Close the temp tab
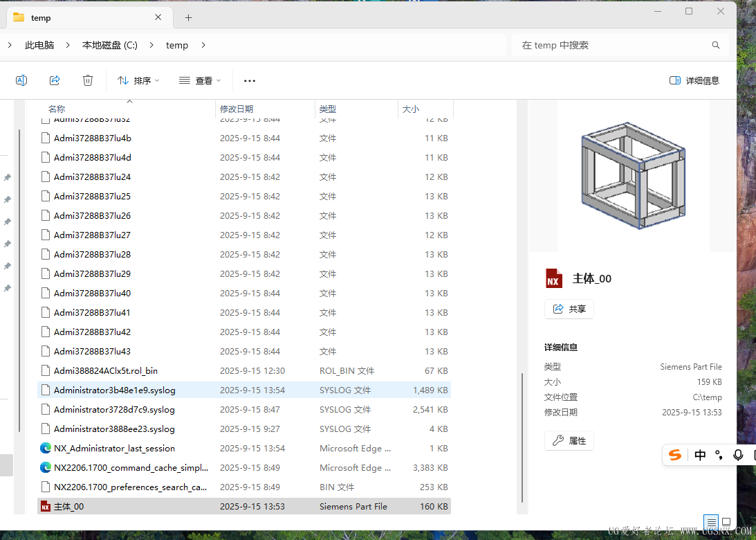 (158, 17)
